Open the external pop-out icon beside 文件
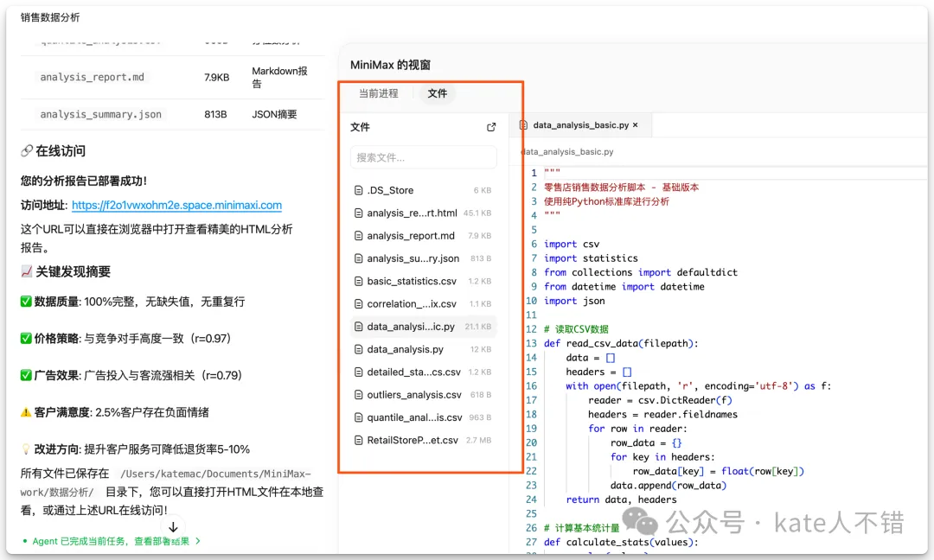The image size is (934, 560). (x=491, y=127)
